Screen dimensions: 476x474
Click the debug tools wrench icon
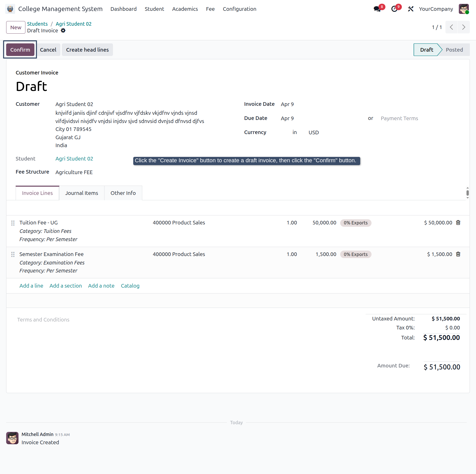[411, 9]
